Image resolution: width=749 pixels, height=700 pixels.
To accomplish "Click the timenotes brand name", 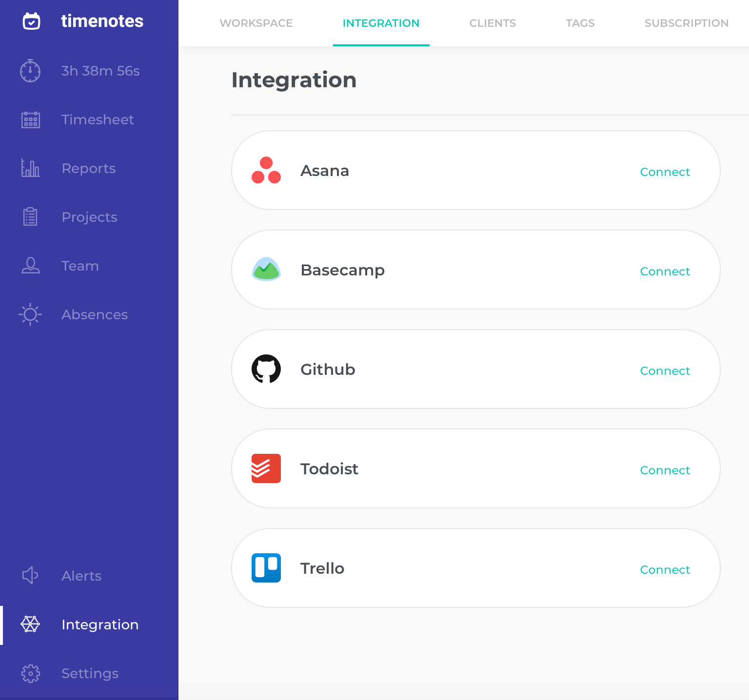I will point(102,21).
